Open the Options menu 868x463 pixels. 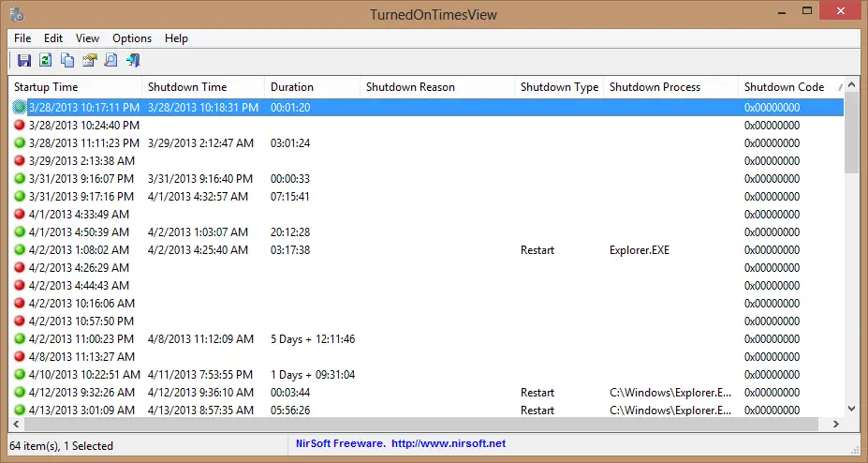click(132, 38)
